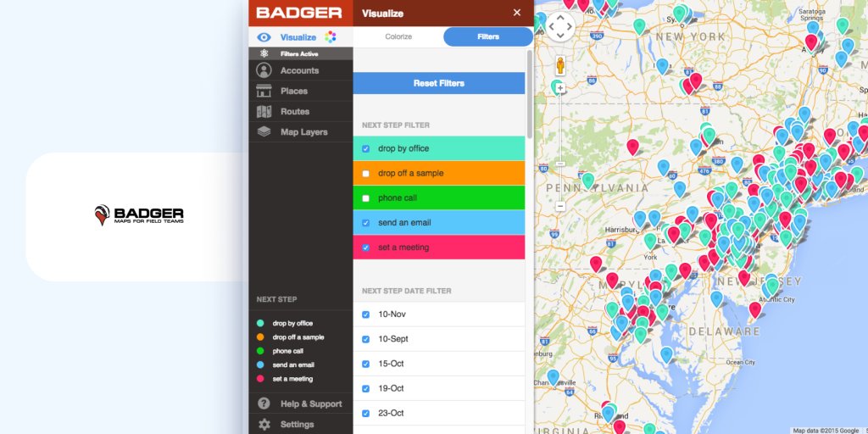Click the Street View pegman icon
Viewport: 868px width, 434px height.
[x=560, y=65]
